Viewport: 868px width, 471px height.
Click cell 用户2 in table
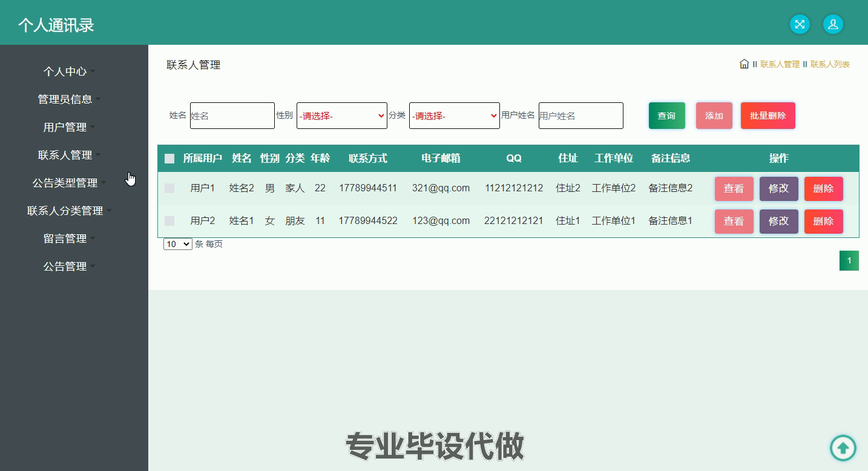(203, 221)
